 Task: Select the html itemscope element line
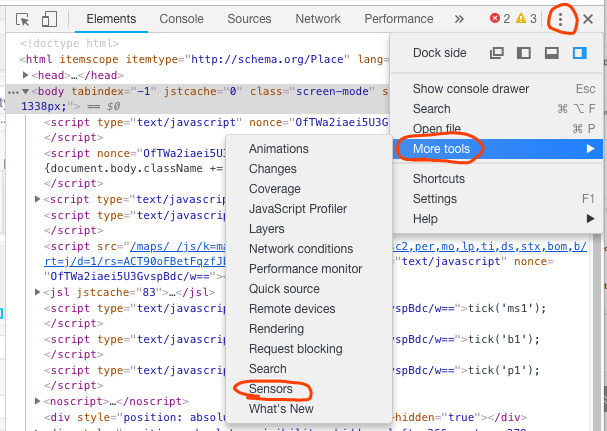(204, 59)
